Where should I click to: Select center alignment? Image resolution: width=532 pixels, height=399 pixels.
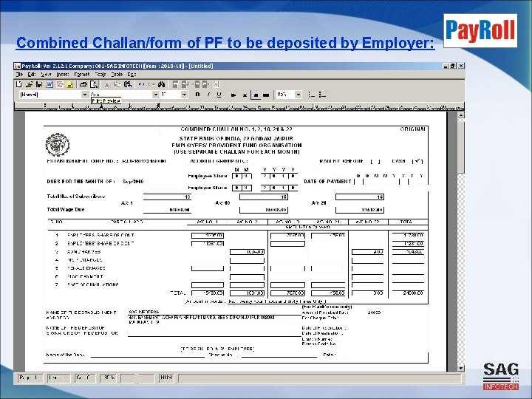click(245, 95)
